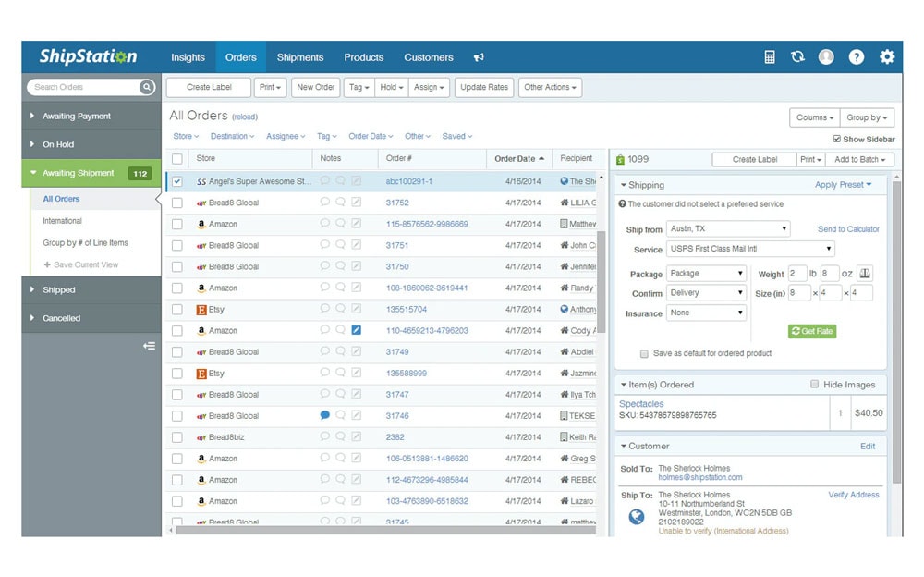Click the globe icon beside Anthony recipient

click(564, 309)
